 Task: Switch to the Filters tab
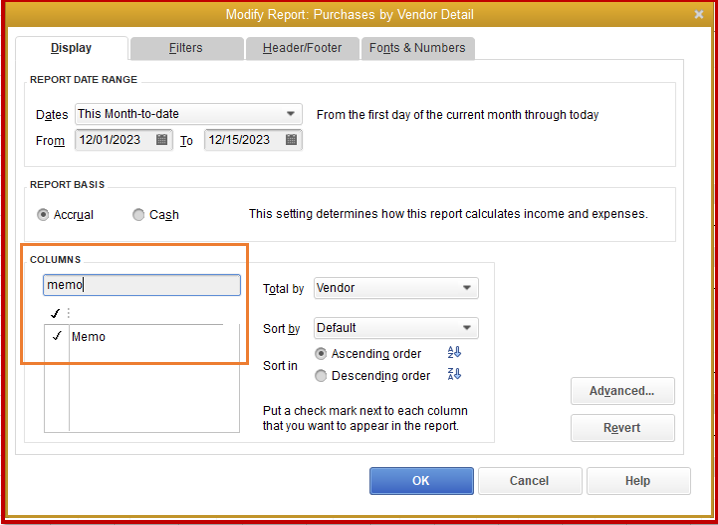pos(186,48)
